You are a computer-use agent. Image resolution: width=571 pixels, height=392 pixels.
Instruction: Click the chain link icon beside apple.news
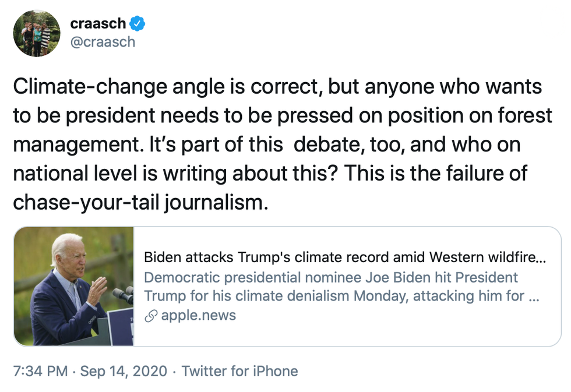(x=151, y=316)
